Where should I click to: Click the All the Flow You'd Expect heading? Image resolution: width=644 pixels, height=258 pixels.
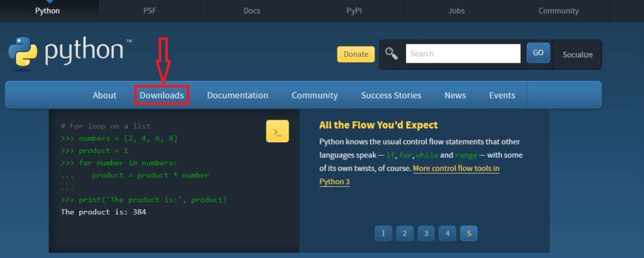[378, 125]
